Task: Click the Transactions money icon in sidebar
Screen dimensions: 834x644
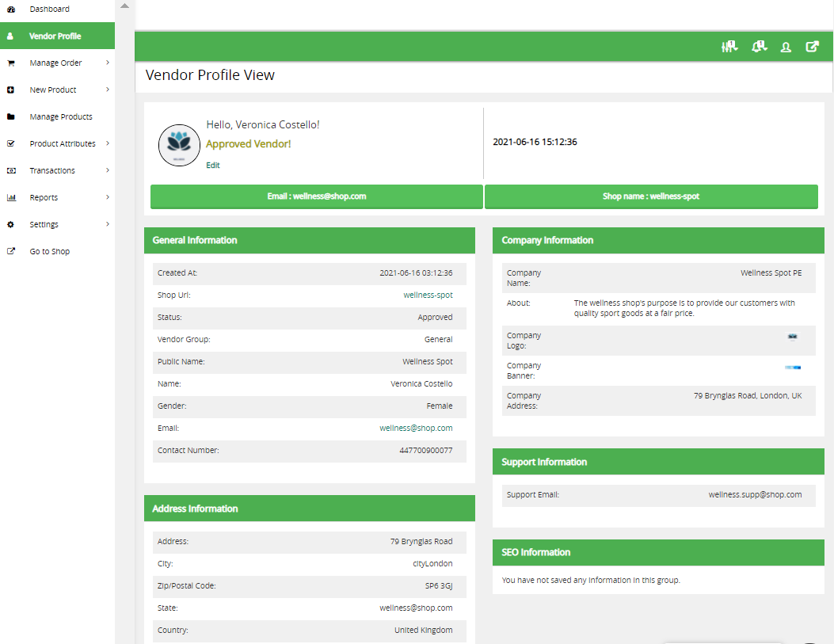Action: point(11,171)
